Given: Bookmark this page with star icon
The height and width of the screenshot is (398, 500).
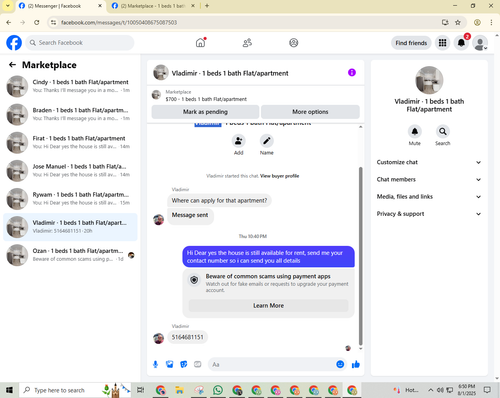Looking at the screenshot, I should (458, 22).
